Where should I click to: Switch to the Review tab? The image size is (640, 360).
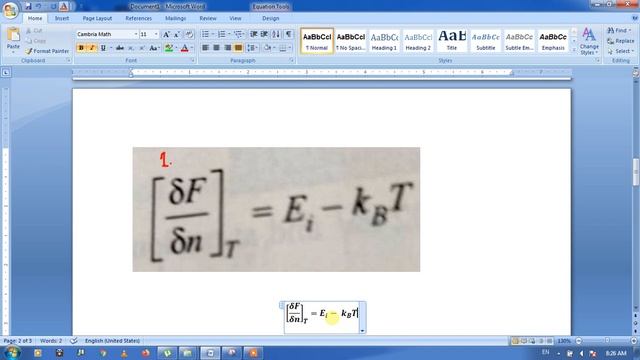pyautogui.click(x=208, y=18)
